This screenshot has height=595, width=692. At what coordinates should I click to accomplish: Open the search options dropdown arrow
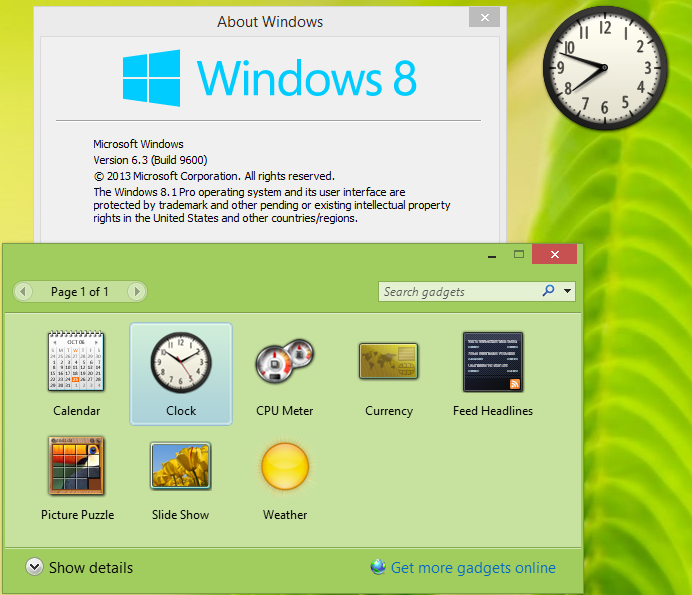coord(568,292)
